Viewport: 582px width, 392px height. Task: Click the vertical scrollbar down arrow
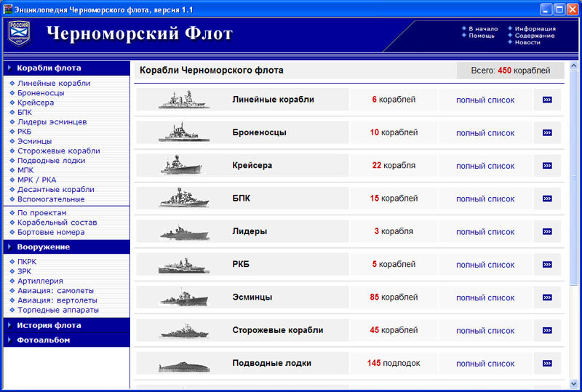(573, 383)
